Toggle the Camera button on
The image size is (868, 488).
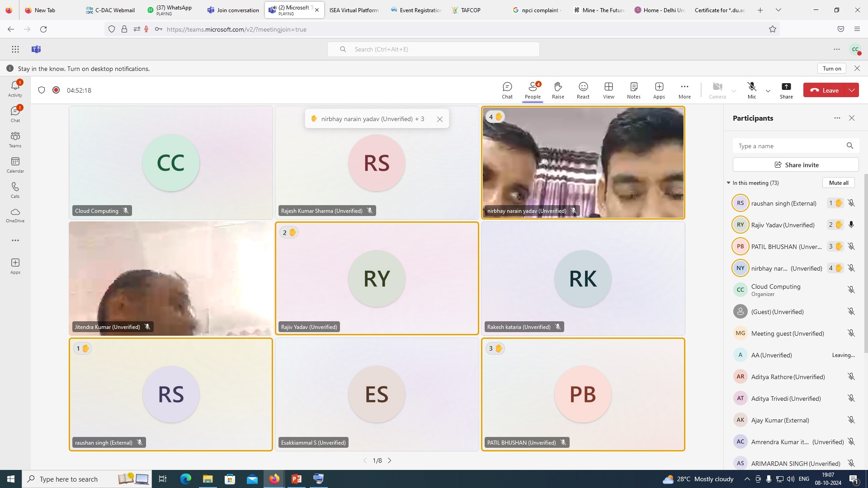(717, 90)
